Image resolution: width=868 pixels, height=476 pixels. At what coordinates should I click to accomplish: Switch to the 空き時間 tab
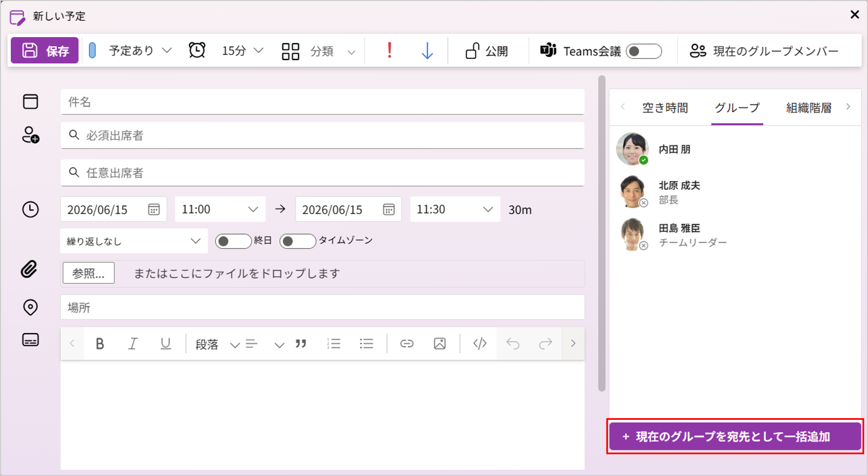pyautogui.click(x=665, y=108)
